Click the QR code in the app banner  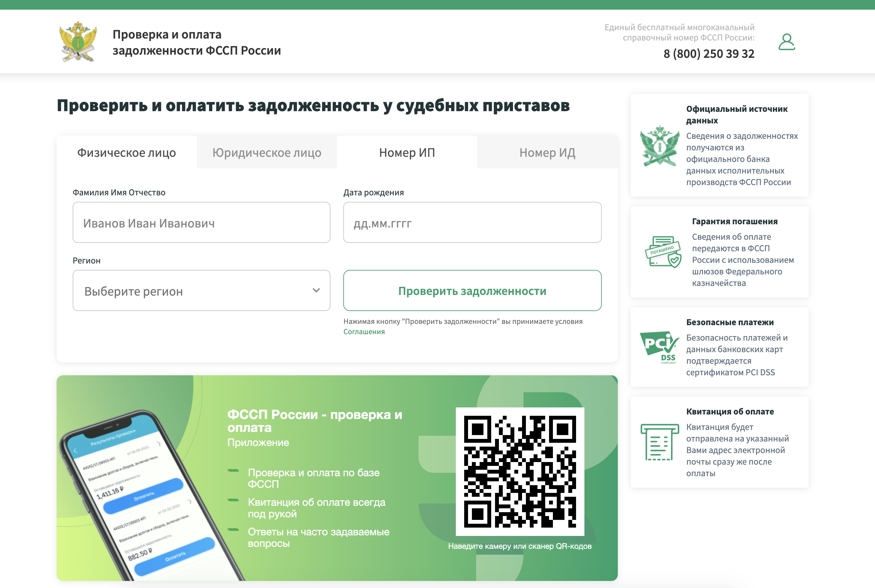coord(520,471)
